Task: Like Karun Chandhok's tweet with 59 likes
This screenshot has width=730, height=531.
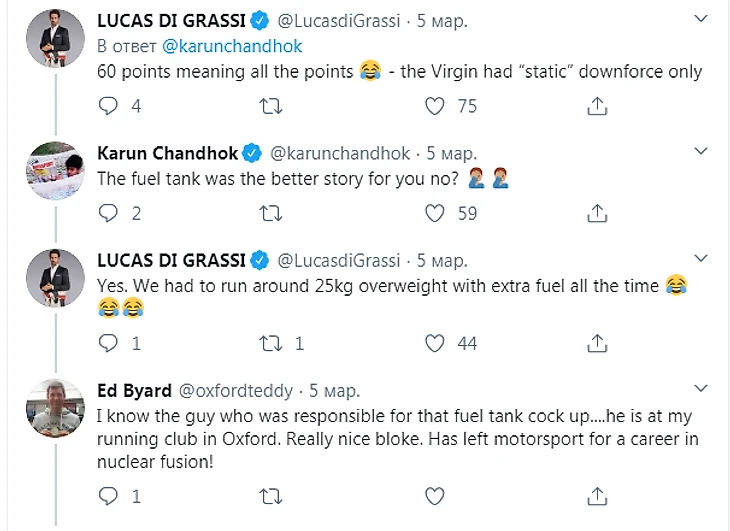Action: tap(435, 212)
